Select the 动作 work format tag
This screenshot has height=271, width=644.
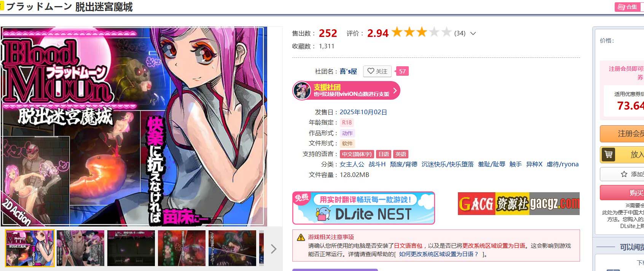pos(347,133)
